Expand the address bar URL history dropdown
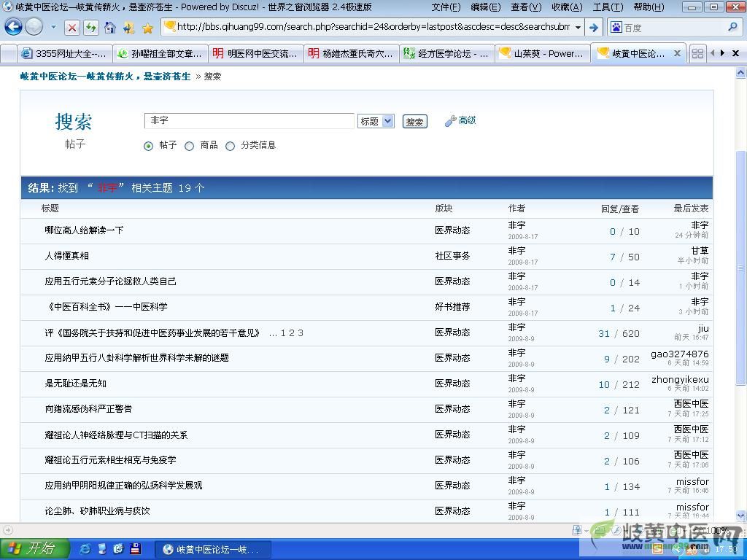747x560 pixels. pyautogui.click(x=578, y=27)
